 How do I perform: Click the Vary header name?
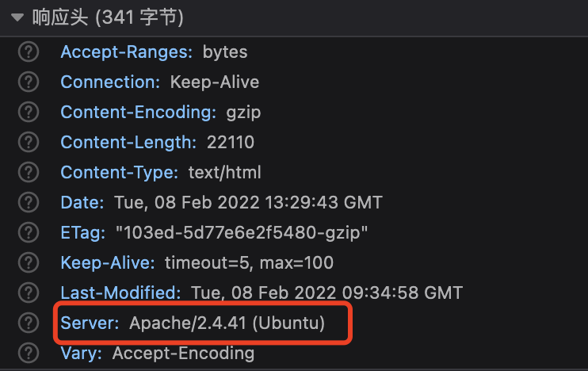click(x=81, y=353)
